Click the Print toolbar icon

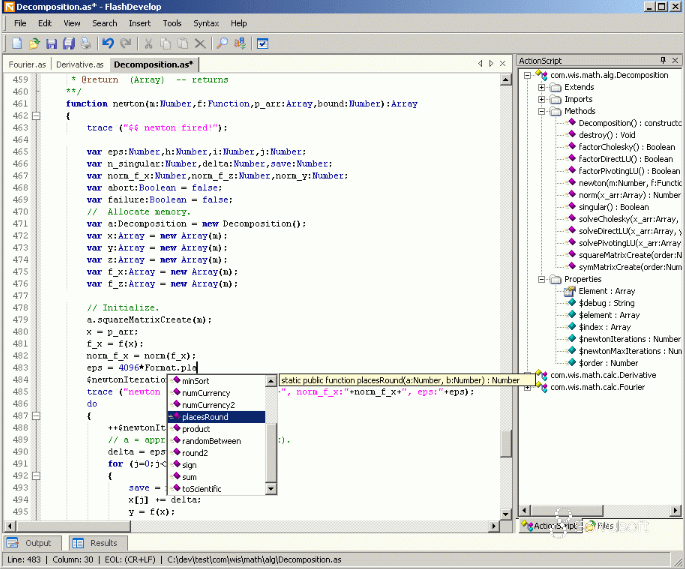point(85,43)
